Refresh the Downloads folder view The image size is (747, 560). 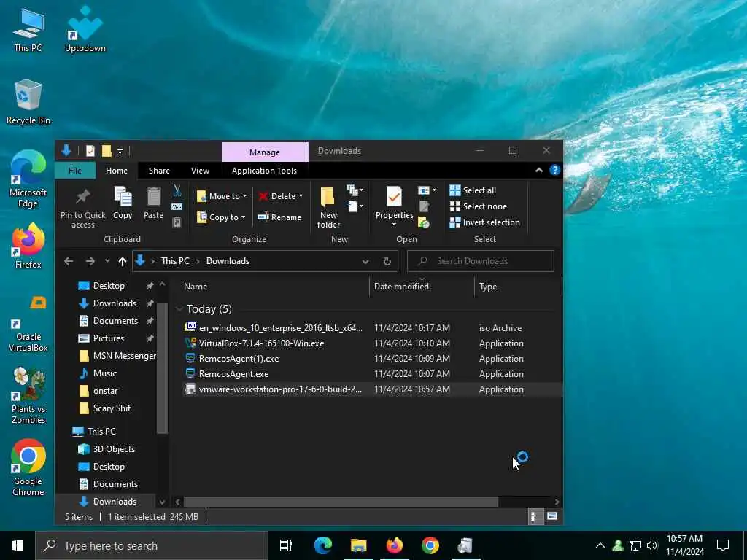coord(387,261)
